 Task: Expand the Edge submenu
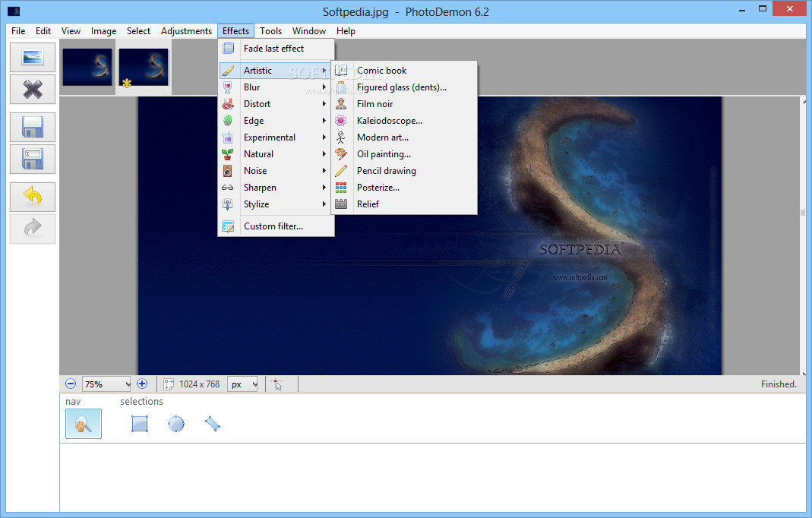tap(276, 121)
